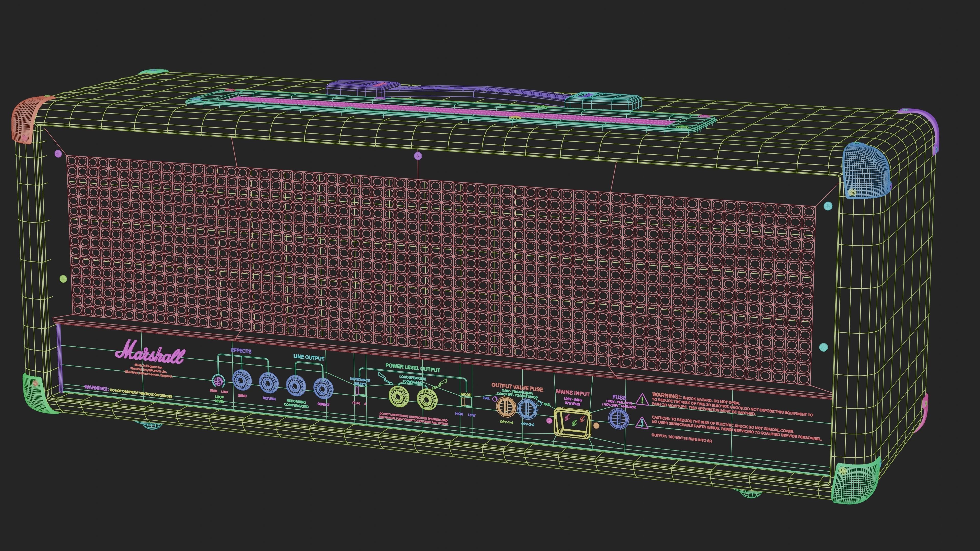The width and height of the screenshot is (980, 551).
Task: Click the DIRECT line output jack
Action: (323, 389)
